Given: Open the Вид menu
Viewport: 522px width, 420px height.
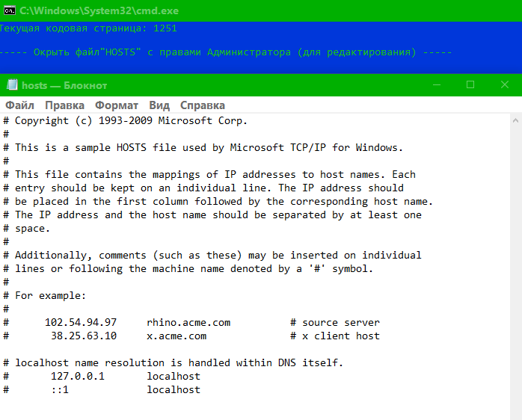Looking at the screenshot, I should 159,105.
